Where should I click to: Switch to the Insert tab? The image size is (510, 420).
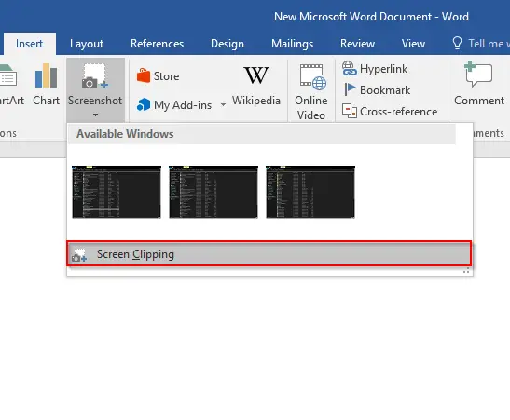(x=29, y=44)
